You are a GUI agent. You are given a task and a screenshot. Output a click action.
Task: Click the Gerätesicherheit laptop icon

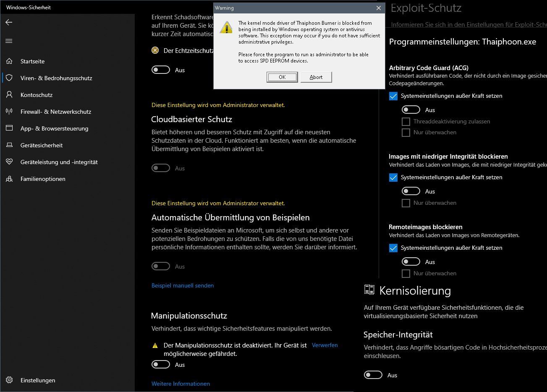9,145
